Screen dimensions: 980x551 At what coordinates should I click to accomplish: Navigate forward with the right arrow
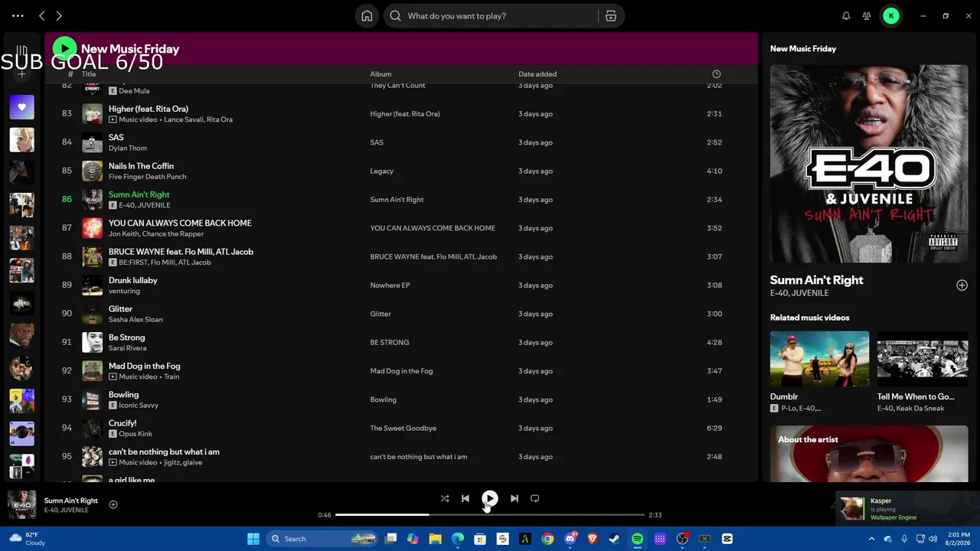click(59, 16)
